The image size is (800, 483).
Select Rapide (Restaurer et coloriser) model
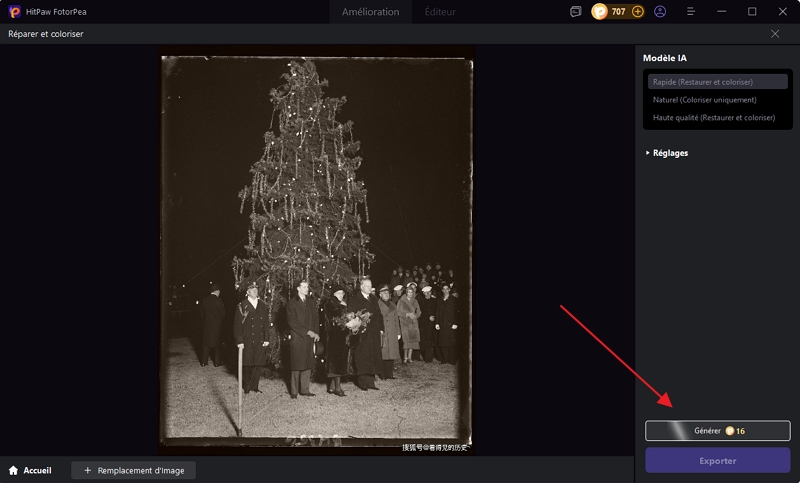717,82
